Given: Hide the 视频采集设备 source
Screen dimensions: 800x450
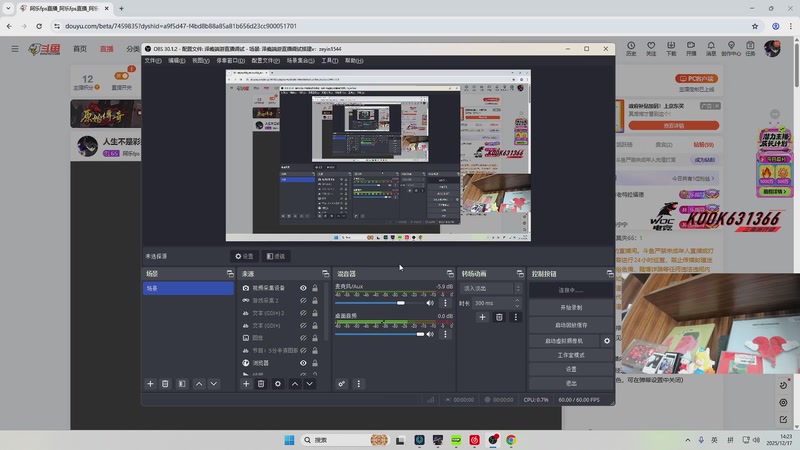Looking at the screenshot, I should tap(303, 288).
